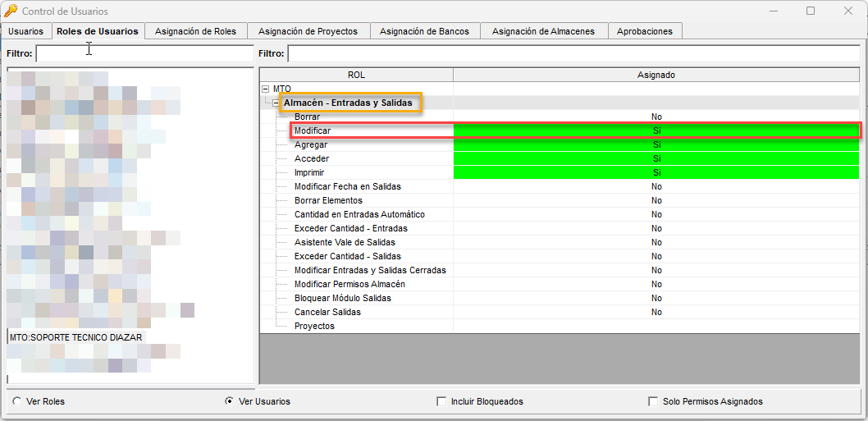Click the ROL column header
The image size is (868, 421).
click(x=357, y=74)
